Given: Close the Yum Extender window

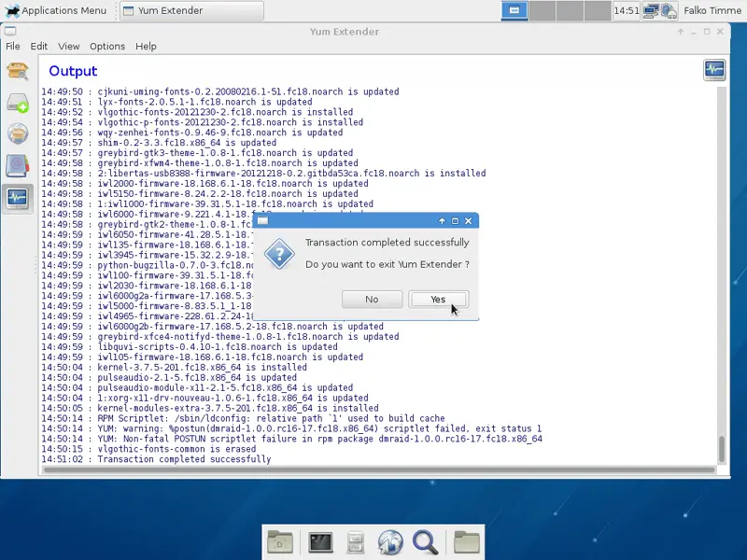Looking at the screenshot, I should pyautogui.click(x=720, y=32).
